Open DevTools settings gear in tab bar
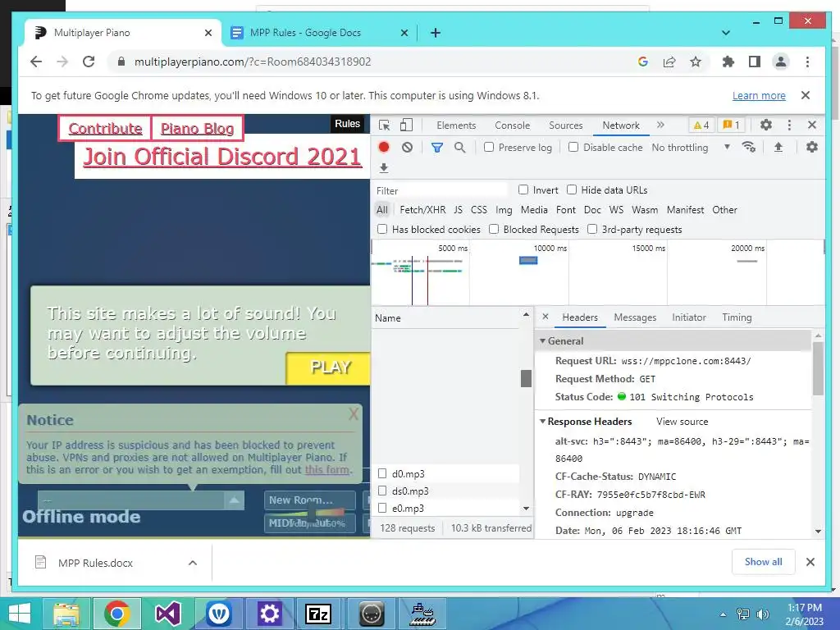Image resolution: width=840 pixels, height=630 pixels. coord(766,125)
